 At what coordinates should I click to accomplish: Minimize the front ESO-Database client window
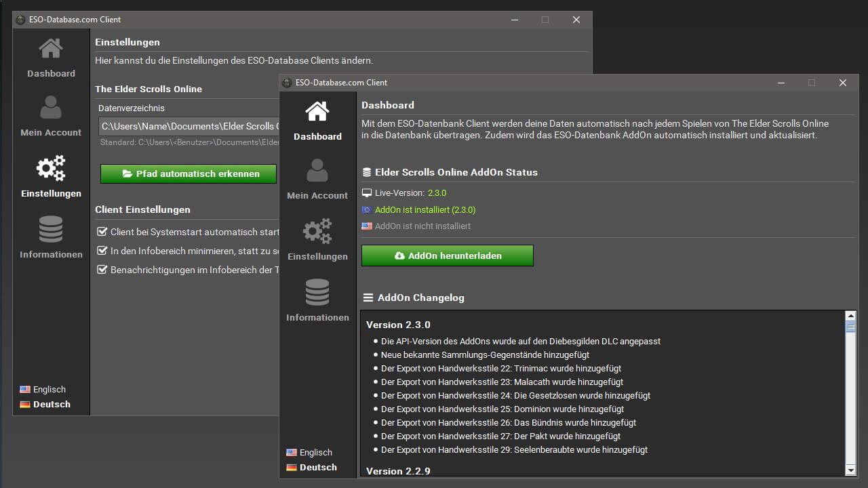781,83
